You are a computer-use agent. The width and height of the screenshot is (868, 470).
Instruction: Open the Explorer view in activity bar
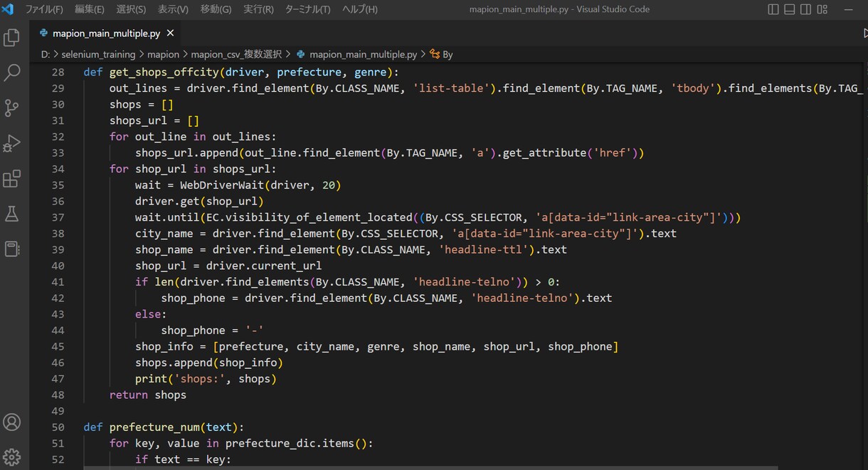[x=12, y=38]
